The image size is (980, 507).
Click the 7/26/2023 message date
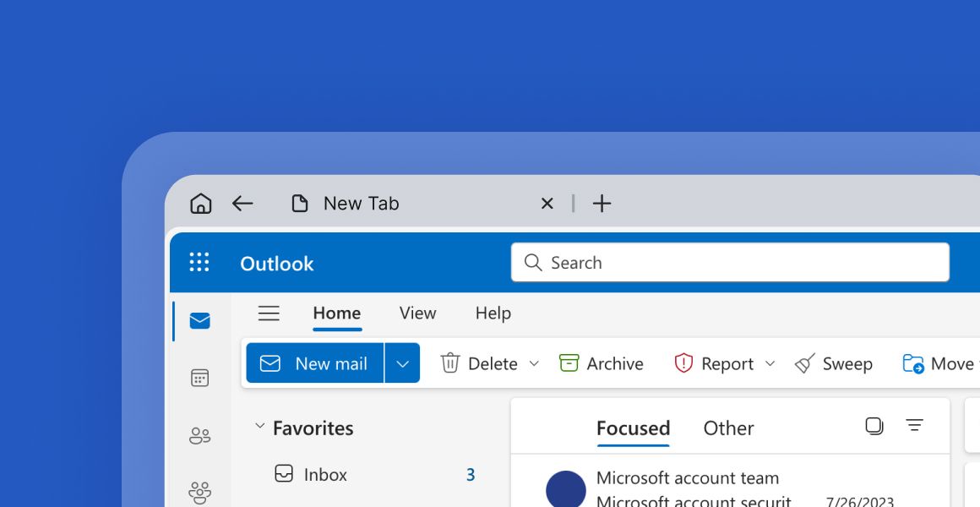click(859, 502)
